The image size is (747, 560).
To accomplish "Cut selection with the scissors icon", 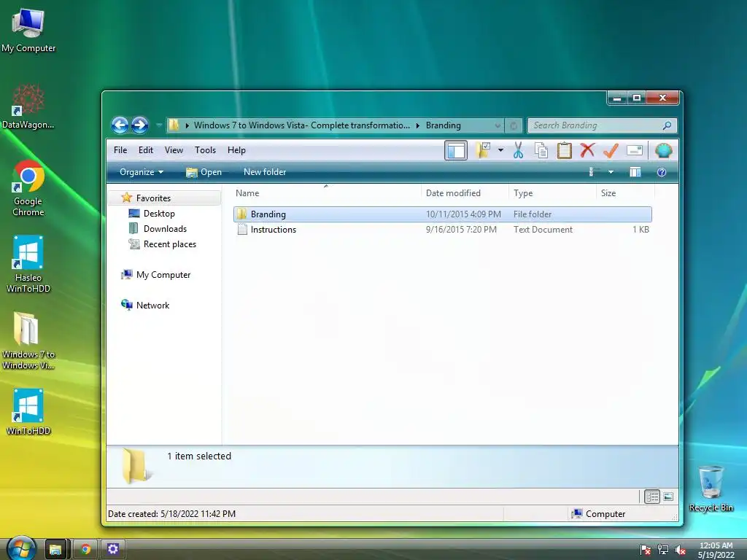I will pyautogui.click(x=519, y=150).
